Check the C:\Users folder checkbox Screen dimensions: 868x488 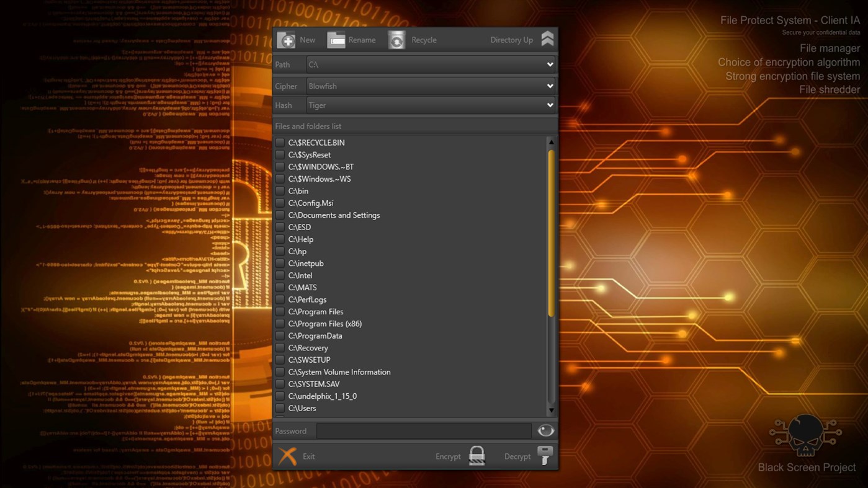[x=280, y=408]
